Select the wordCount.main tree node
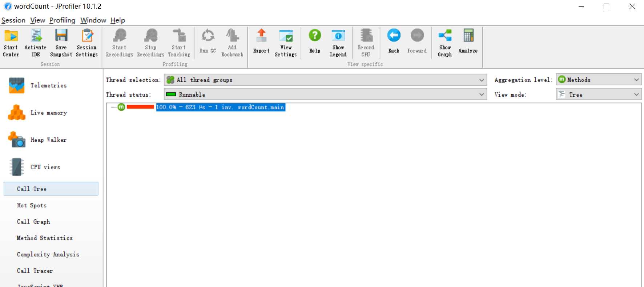644x287 pixels. coord(221,107)
